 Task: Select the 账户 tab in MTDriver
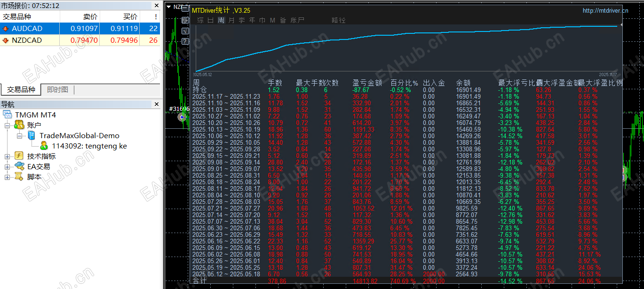pyautogui.click(x=297, y=20)
